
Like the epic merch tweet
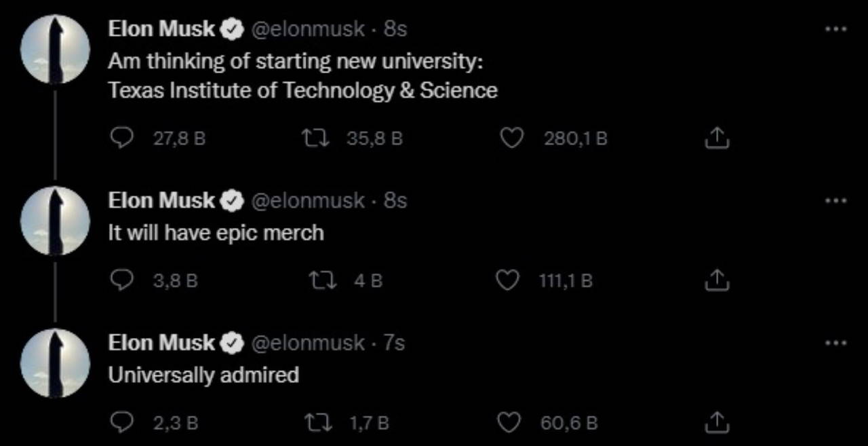click(x=509, y=280)
